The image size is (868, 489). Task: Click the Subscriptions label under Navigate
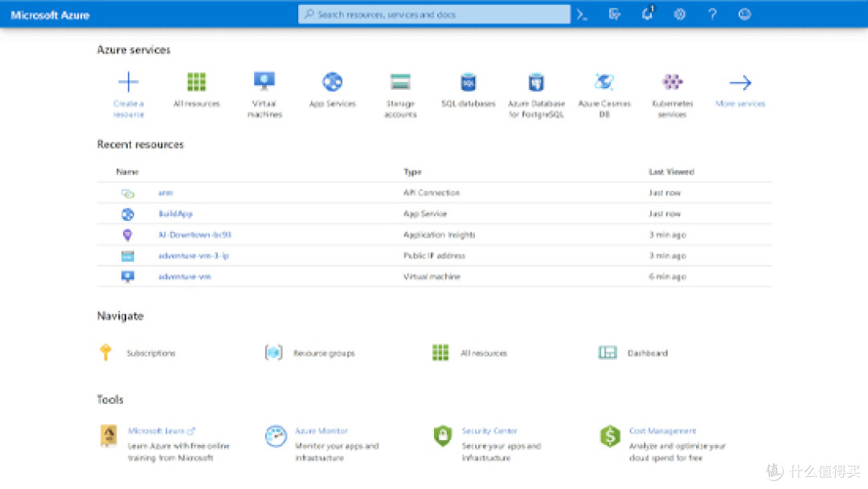click(x=150, y=353)
